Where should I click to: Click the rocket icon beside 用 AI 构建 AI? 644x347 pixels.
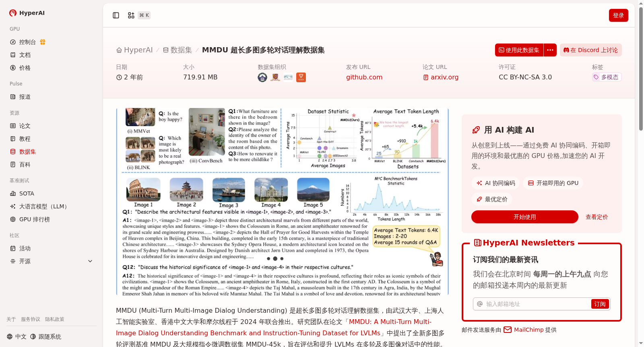pyautogui.click(x=476, y=130)
